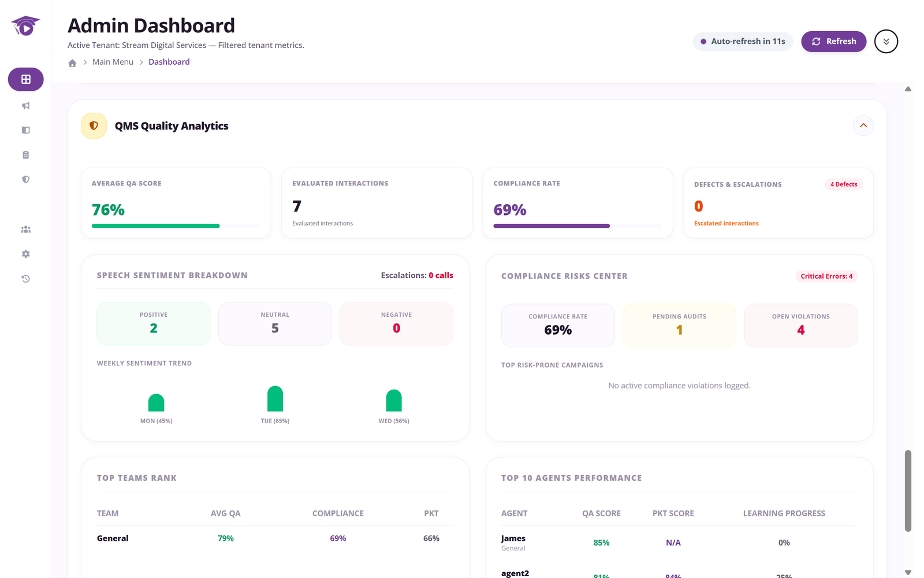Image resolution: width=924 pixels, height=578 pixels.
Task: Click the Average QA Score progress bar
Action: (x=176, y=226)
